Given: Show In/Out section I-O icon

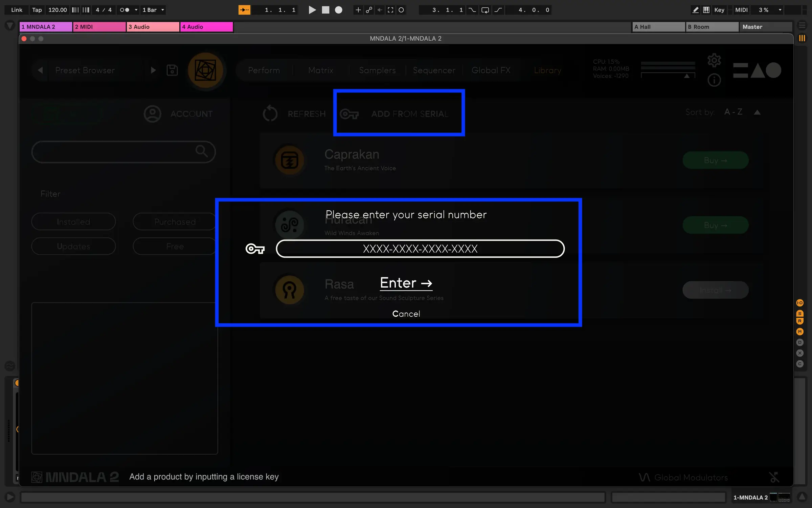Looking at the screenshot, I should pyautogui.click(x=800, y=303).
